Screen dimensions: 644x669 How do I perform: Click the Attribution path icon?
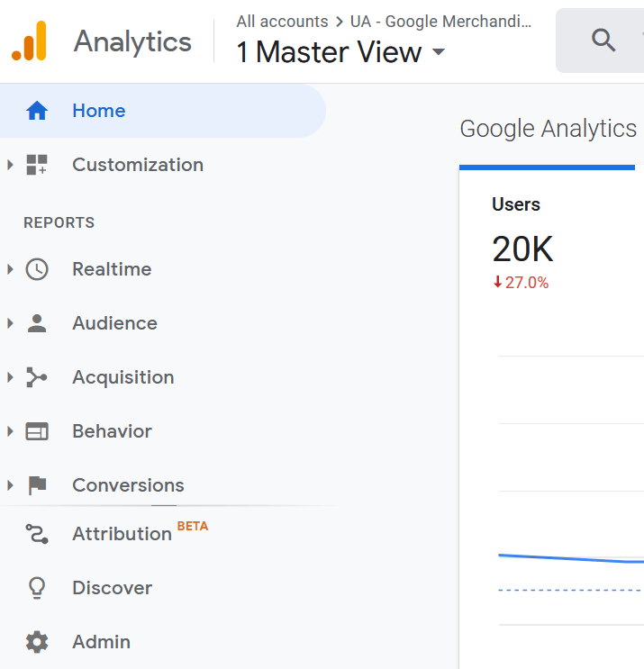click(x=37, y=534)
